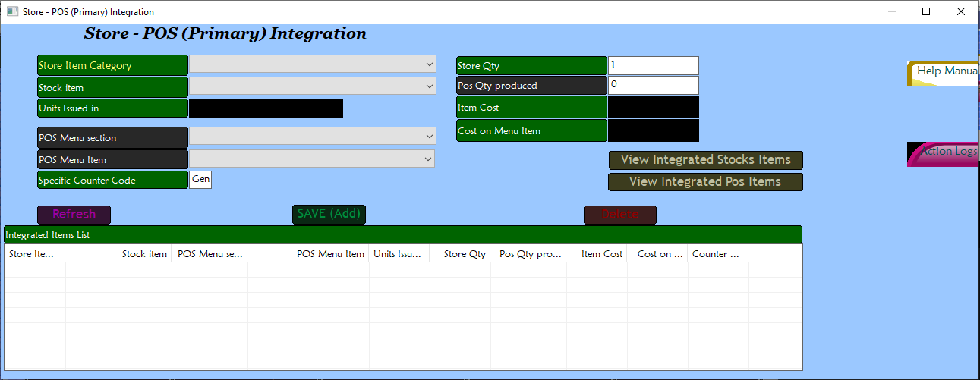Click the Pos Qty produced column header
980x380 pixels.
pos(529,254)
